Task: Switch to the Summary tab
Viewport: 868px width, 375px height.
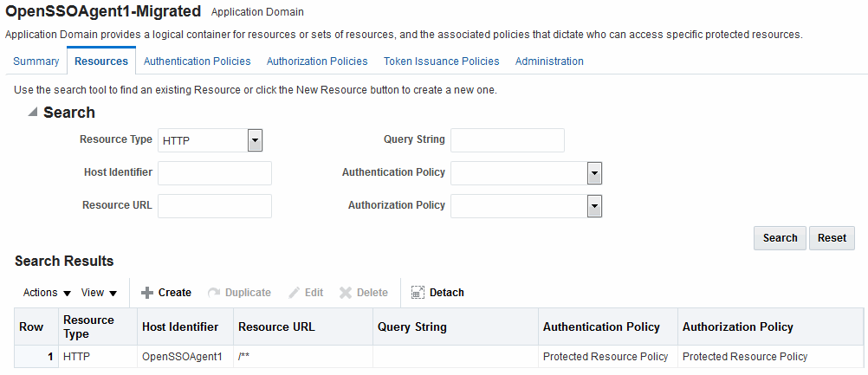Action: [36, 61]
